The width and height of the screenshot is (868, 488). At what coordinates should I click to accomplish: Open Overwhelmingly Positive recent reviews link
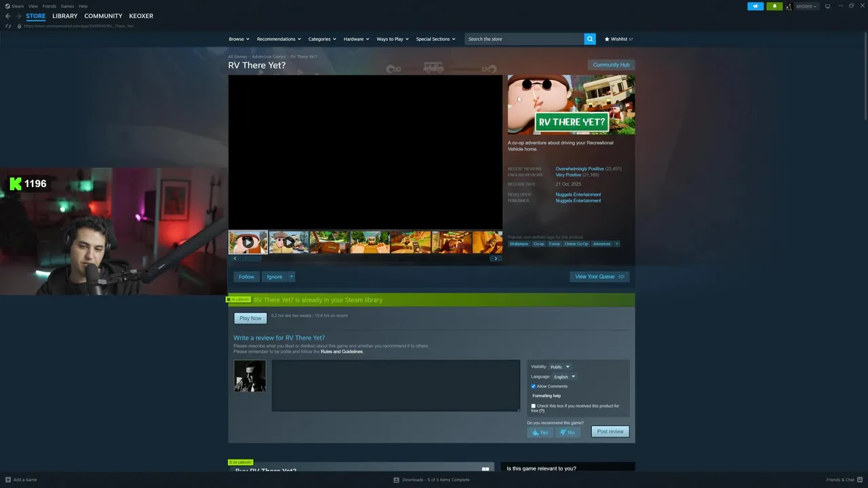(579, 169)
